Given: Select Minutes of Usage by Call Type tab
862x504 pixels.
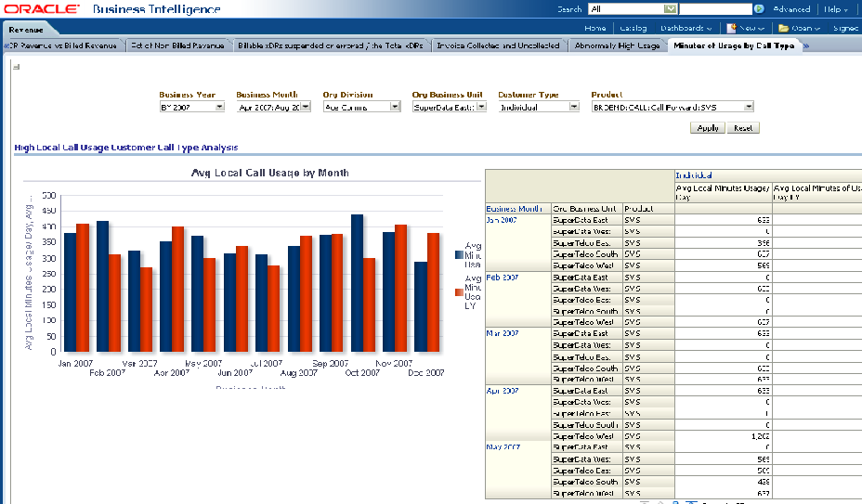Looking at the screenshot, I should pyautogui.click(x=734, y=45).
